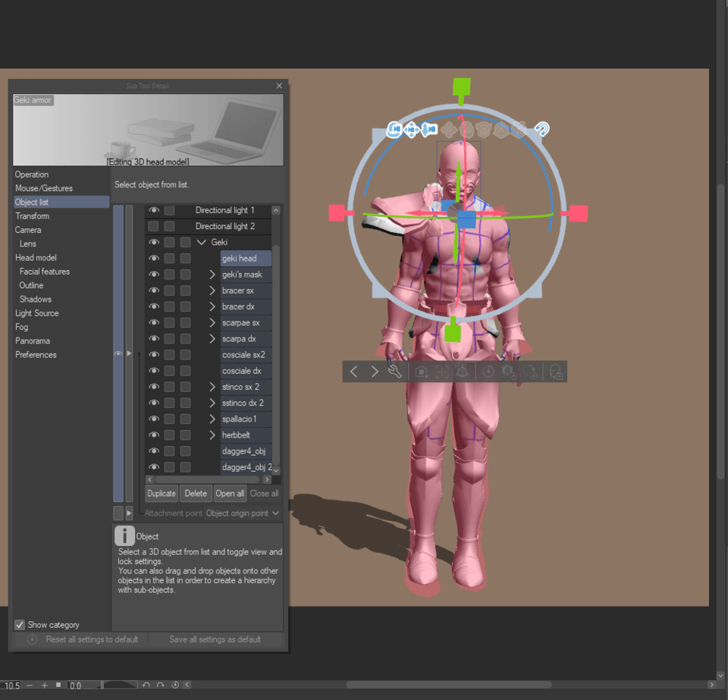Viewport: 728px width, 700px height.
Task: Expand the geki's mask item
Action: (x=212, y=275)
